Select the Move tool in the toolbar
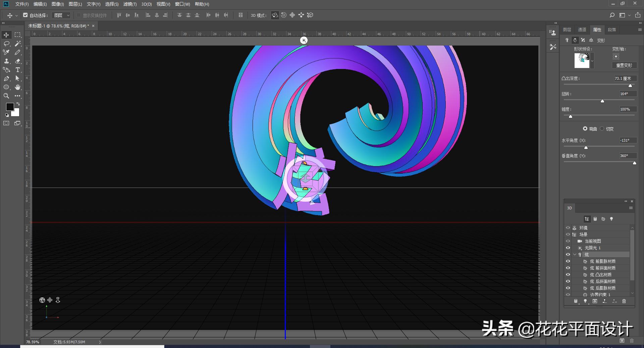Viewport: 644px width, 348px height. tap(6, 35)
